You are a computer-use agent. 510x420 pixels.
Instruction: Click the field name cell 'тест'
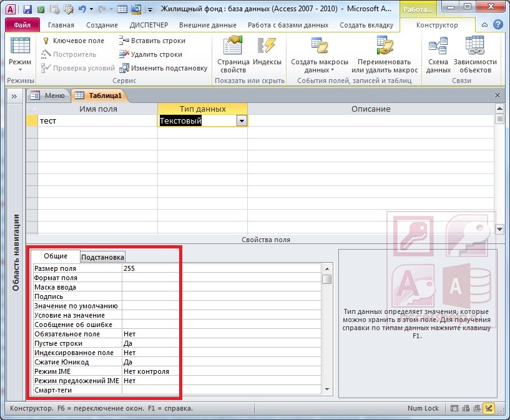click(x=98, y=121)
